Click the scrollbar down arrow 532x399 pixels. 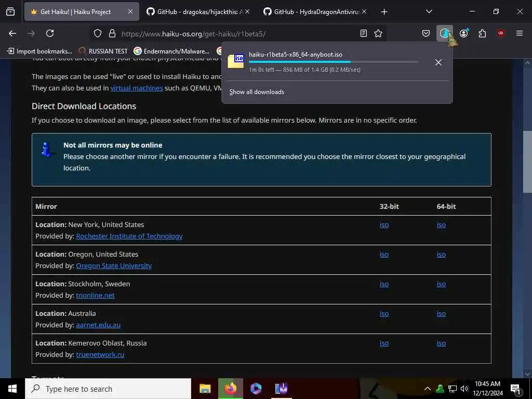tap(527, 374)
